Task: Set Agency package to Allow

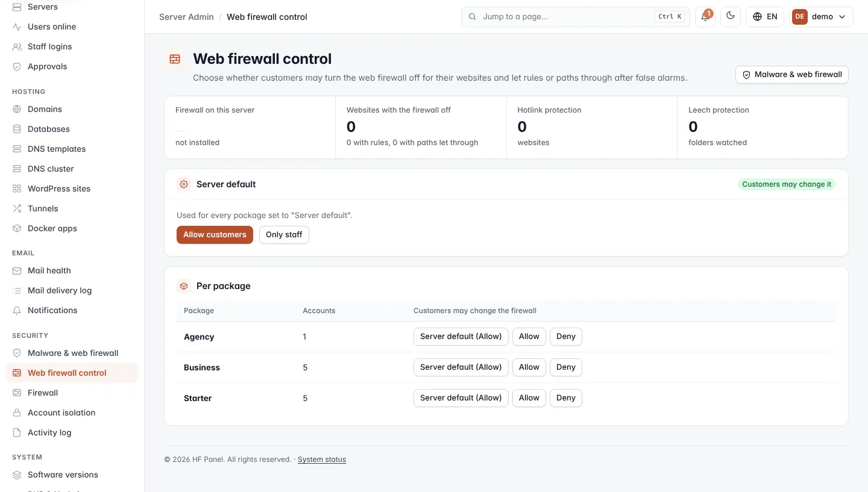Action: pyautogui.click(x=529, y=337)
